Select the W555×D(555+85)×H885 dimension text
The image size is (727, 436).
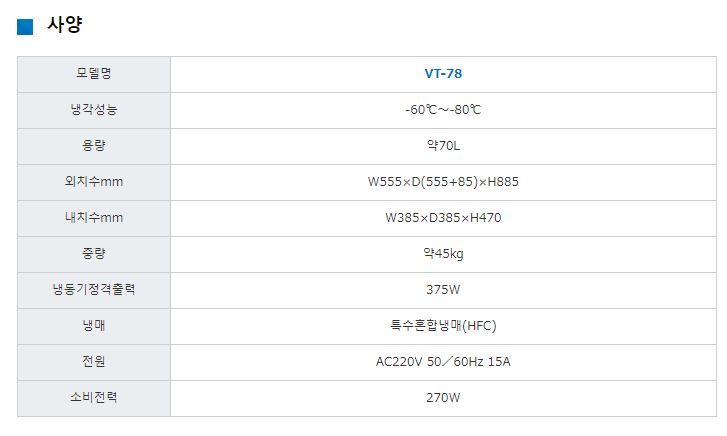click(x=443, y=181)
